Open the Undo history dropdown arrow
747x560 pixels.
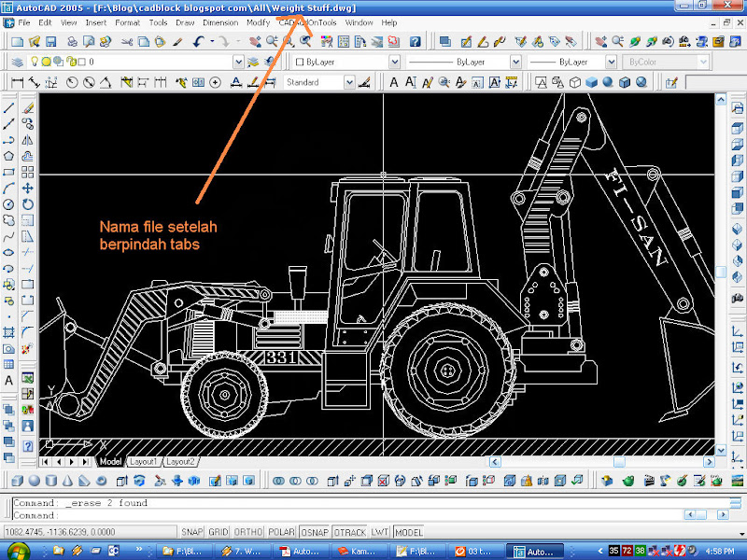pos(212,42)
